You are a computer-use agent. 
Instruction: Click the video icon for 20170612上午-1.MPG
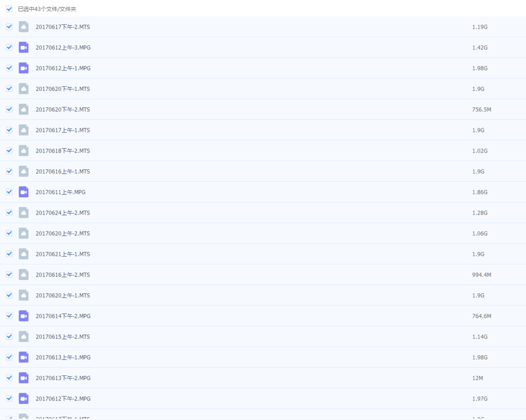coord(24,68)
